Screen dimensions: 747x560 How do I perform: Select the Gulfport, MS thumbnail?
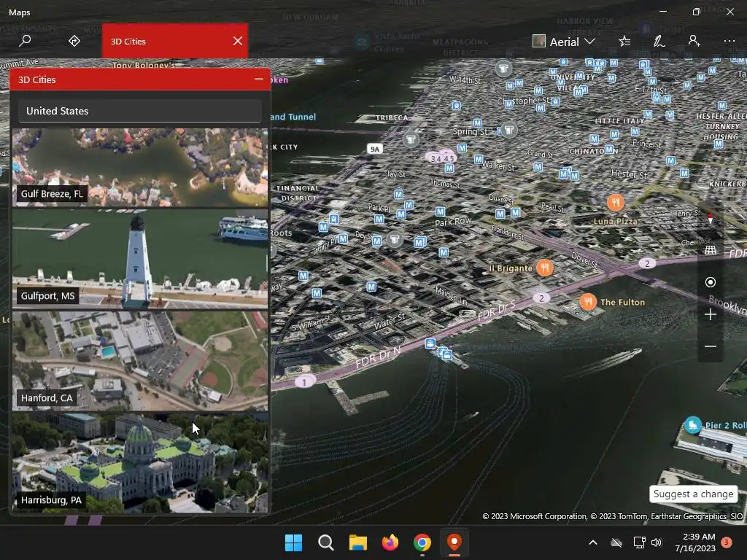(x=140, y=259)
